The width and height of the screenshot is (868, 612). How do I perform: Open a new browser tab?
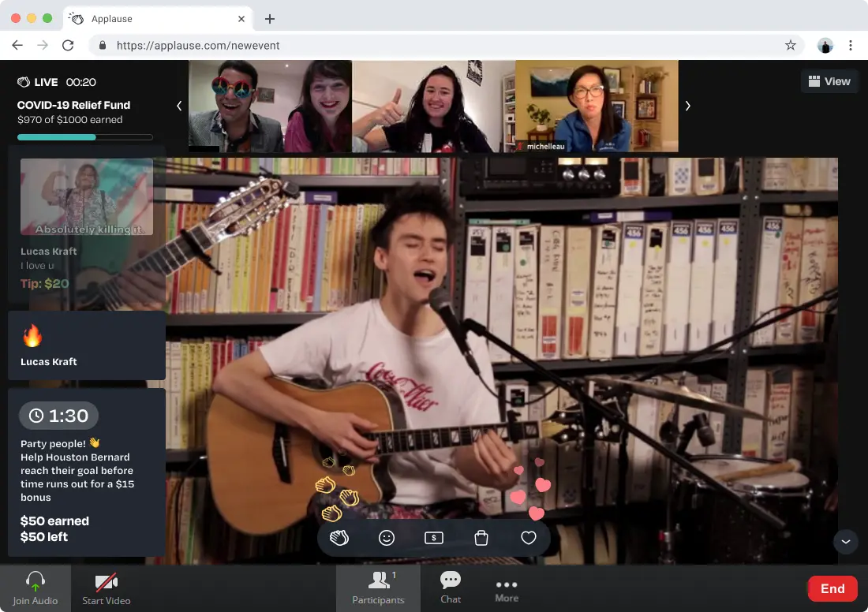pos(270,19)
